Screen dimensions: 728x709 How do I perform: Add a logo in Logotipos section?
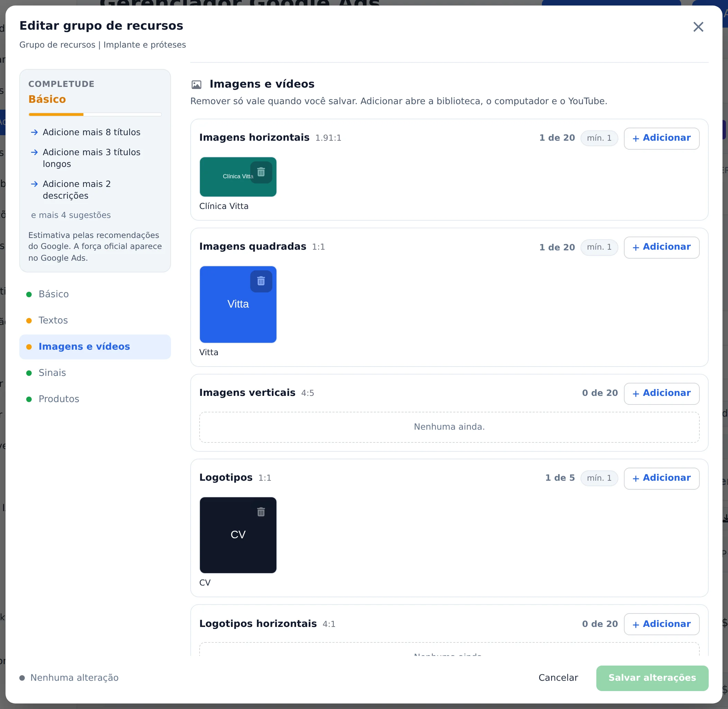661,479
